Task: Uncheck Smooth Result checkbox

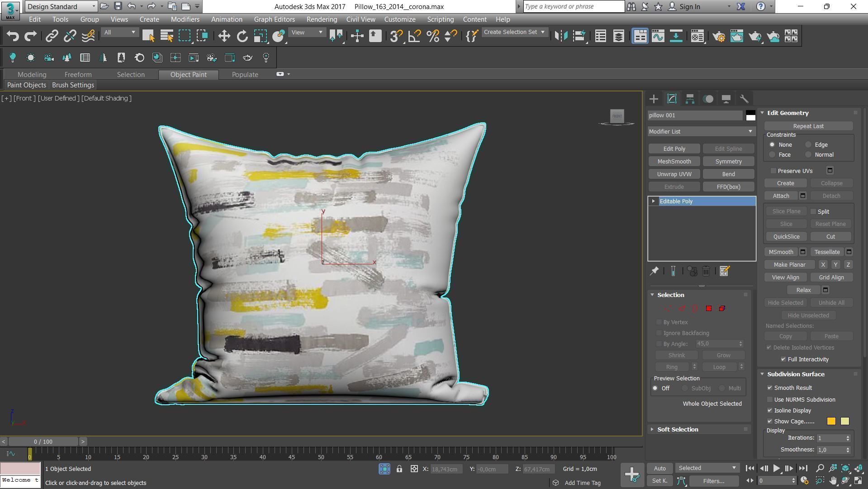Action: click(770, 388)
